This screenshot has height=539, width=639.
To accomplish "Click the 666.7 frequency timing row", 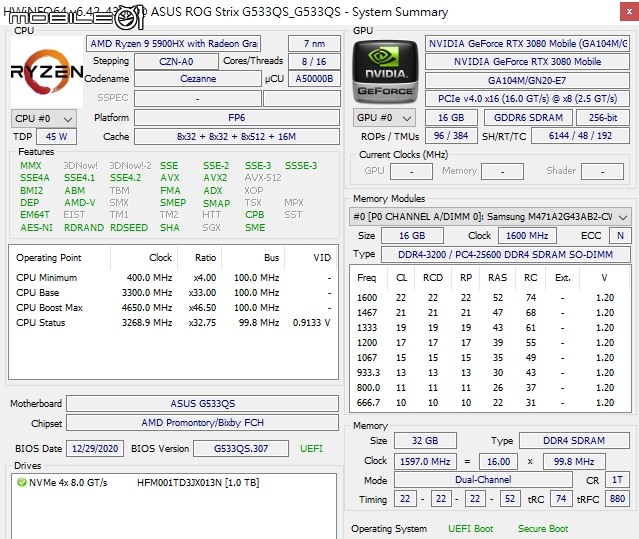I will (x=490, y=403).
